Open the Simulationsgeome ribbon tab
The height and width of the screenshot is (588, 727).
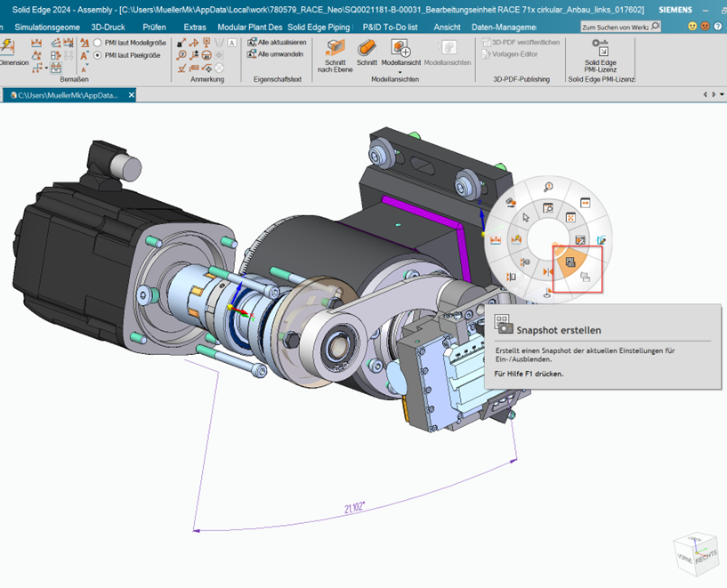(47, 28)
